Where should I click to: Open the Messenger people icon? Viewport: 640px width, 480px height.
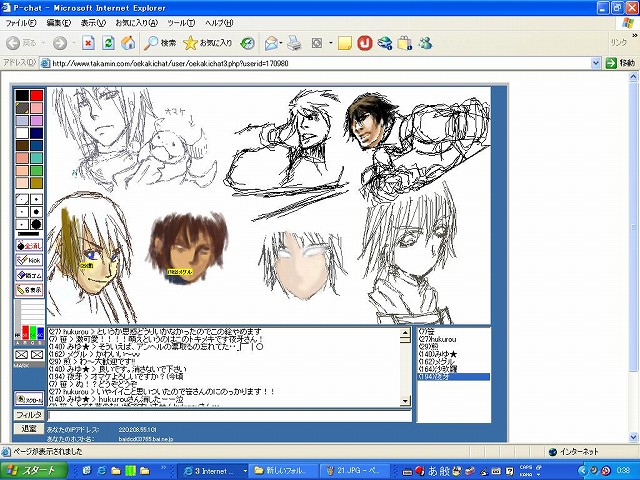[x=425, y=43]
